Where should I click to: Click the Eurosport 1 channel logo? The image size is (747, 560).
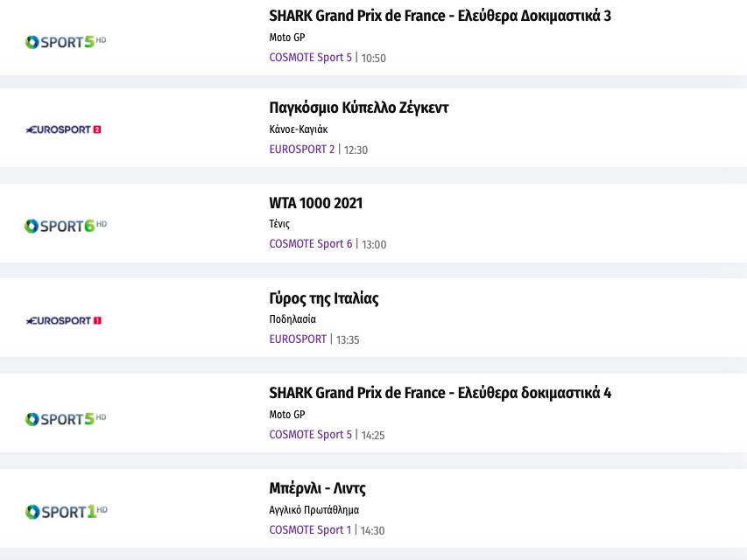[x=64, y=320]
